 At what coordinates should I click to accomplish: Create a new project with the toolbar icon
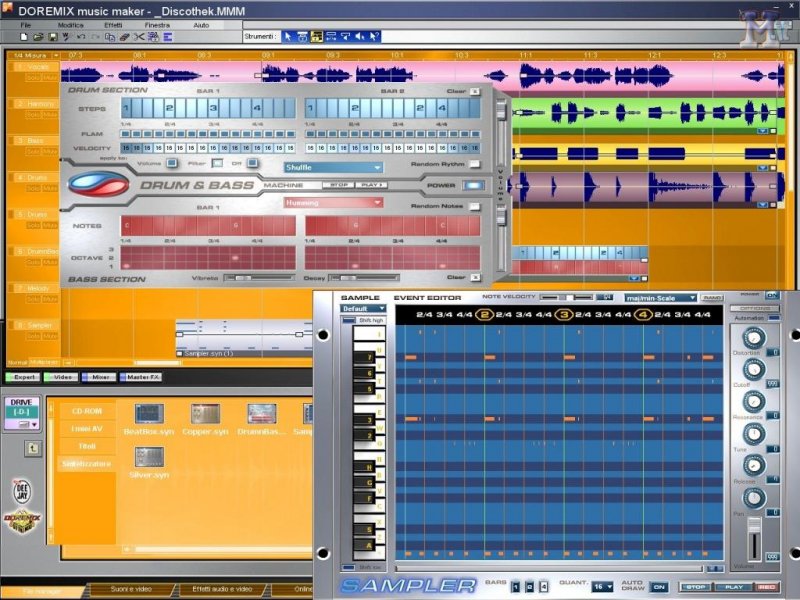[24, 36]
